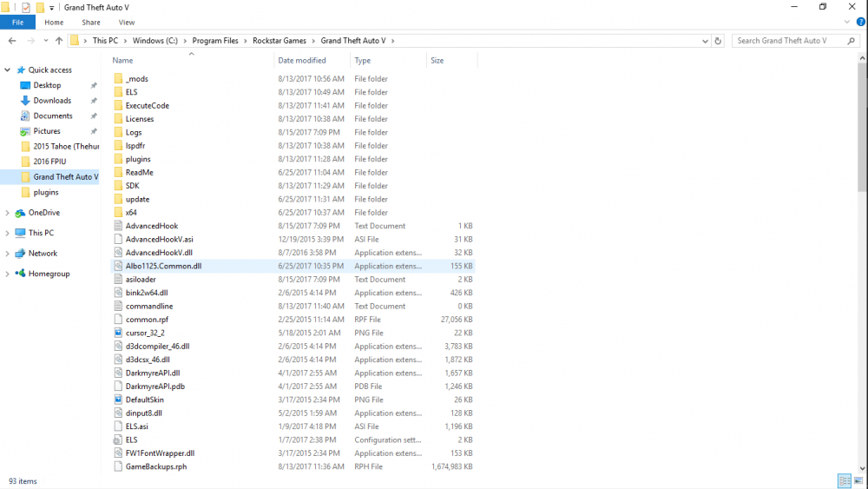The image size is (868, 489).
Task: Sort by the Name column header
Action: (122, 60)
